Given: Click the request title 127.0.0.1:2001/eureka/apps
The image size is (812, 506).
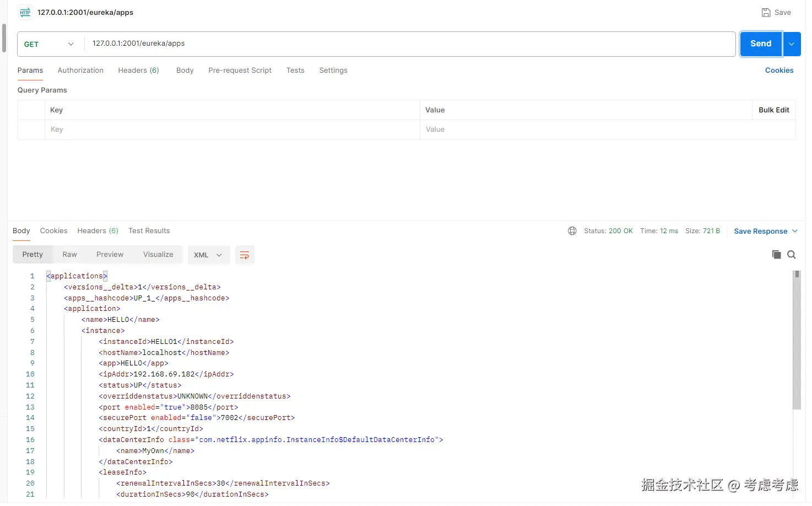Looking at the screenshot, I should coord(85,12).
